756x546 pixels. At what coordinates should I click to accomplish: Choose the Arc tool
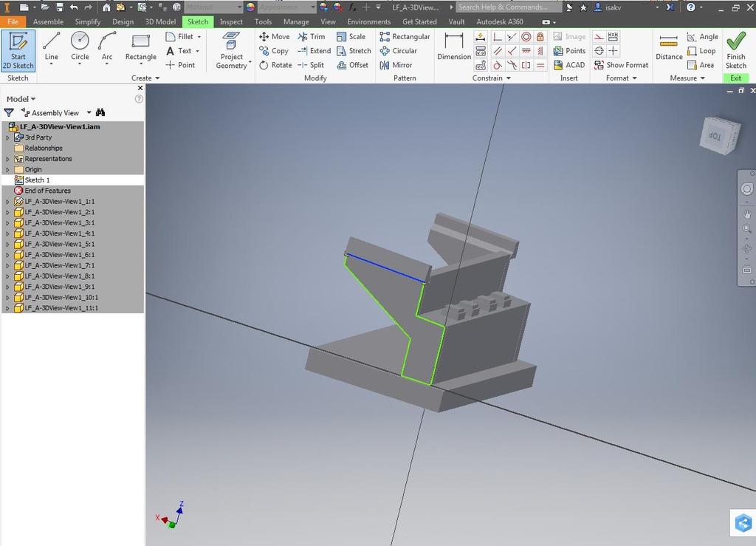click(x=107, y=48)
